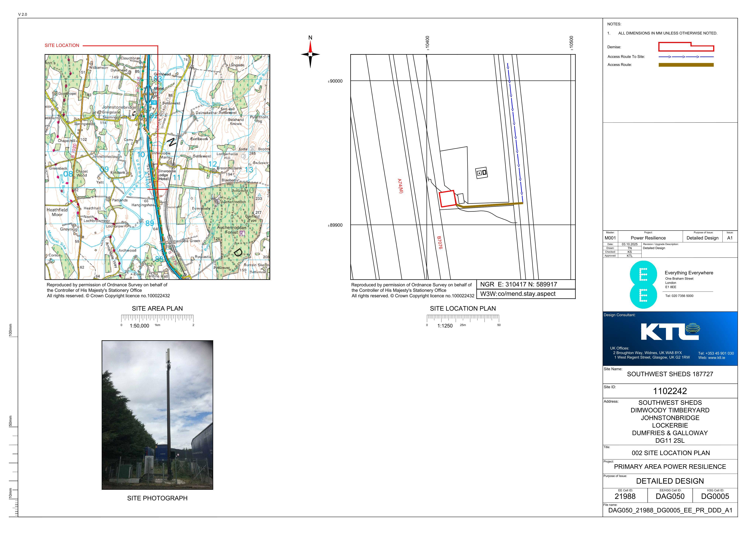Select the EE/H3G Cell ID 'DAG050'
756x535 pixels.
coord(670,496)
